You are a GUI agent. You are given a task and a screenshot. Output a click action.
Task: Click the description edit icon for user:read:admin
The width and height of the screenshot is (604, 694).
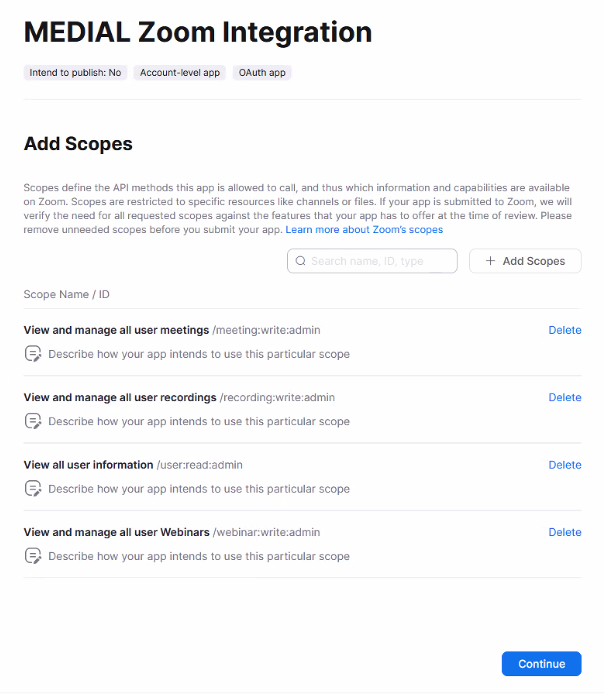[33, 489]
